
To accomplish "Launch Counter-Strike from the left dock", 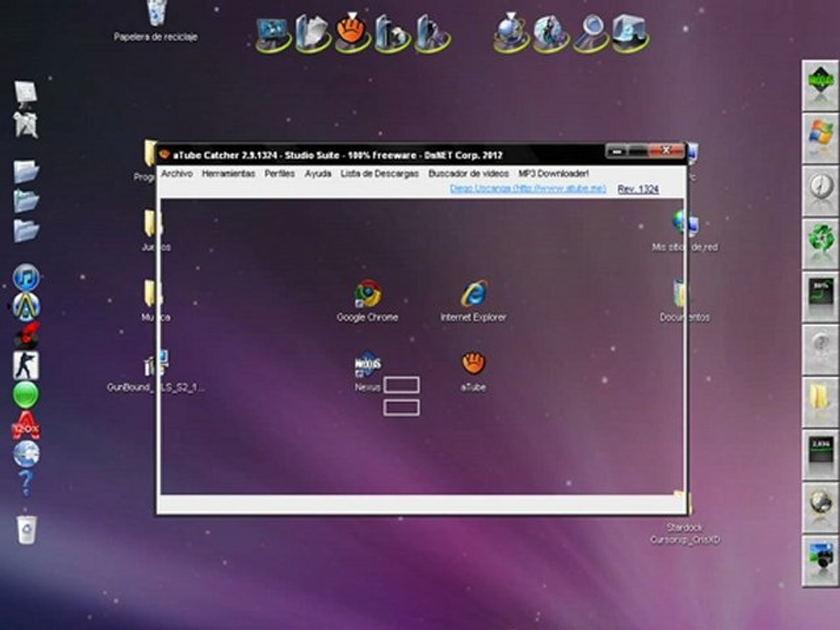I will [25, 366].
